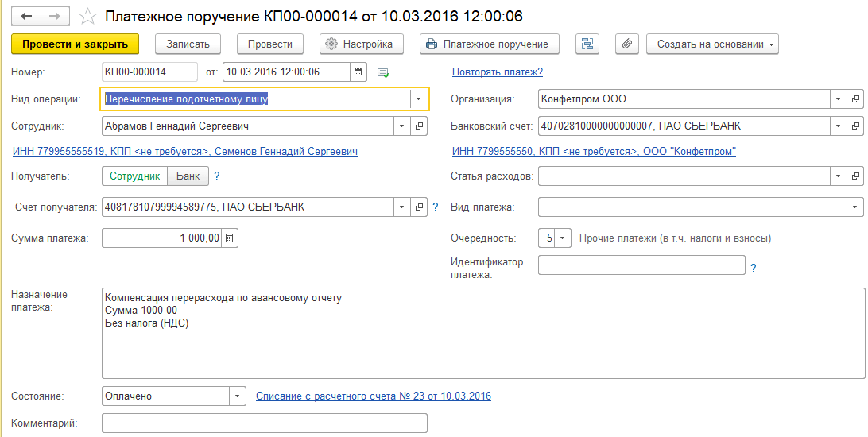Expand the Вид операции dropdown

pos(418,99)
